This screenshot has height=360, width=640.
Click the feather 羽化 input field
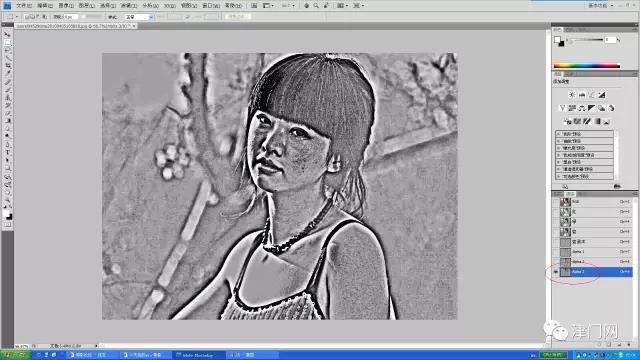(70, 17)
